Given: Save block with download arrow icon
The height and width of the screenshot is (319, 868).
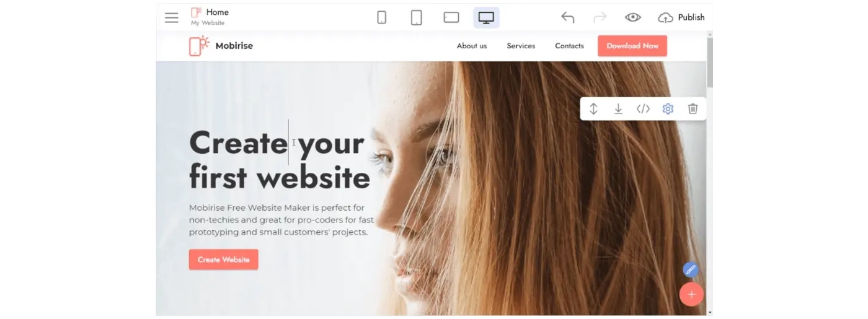Looking at the screenshot, I should (x=618, y=109).
